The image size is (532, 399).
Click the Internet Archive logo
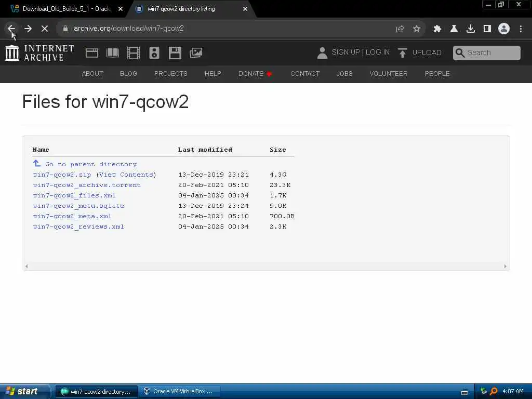pyautogui.click(x=39, y=53)
